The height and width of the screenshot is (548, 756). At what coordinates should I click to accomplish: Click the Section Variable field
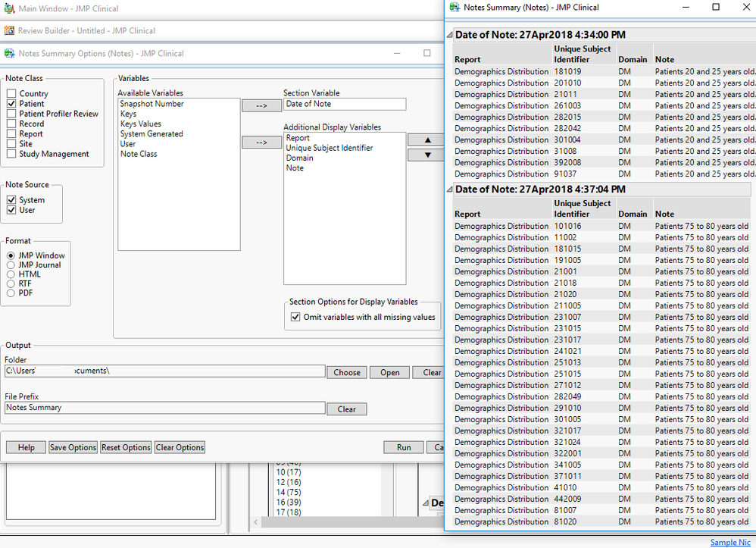point(345,104)
